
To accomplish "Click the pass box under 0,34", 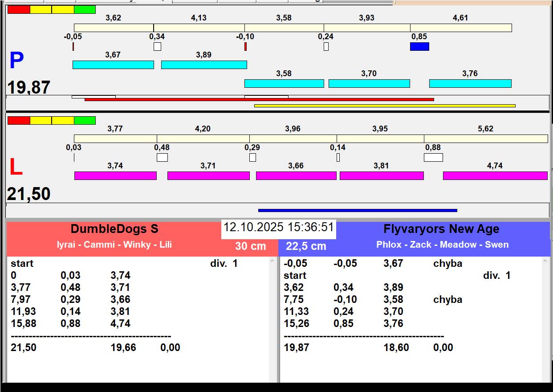I will click(157, 46).
